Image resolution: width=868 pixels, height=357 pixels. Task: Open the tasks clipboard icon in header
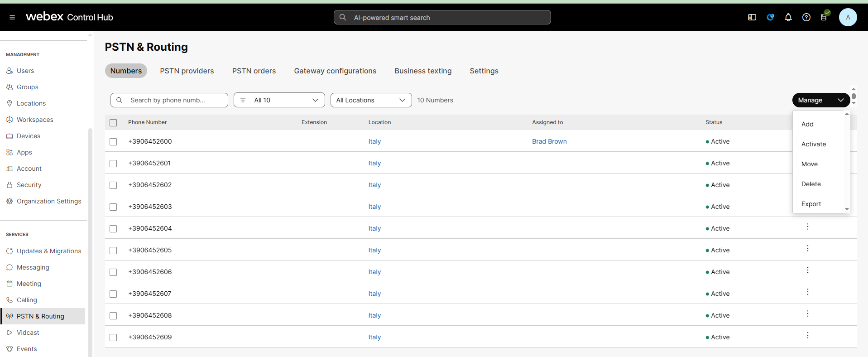click(x=824, y=17)
